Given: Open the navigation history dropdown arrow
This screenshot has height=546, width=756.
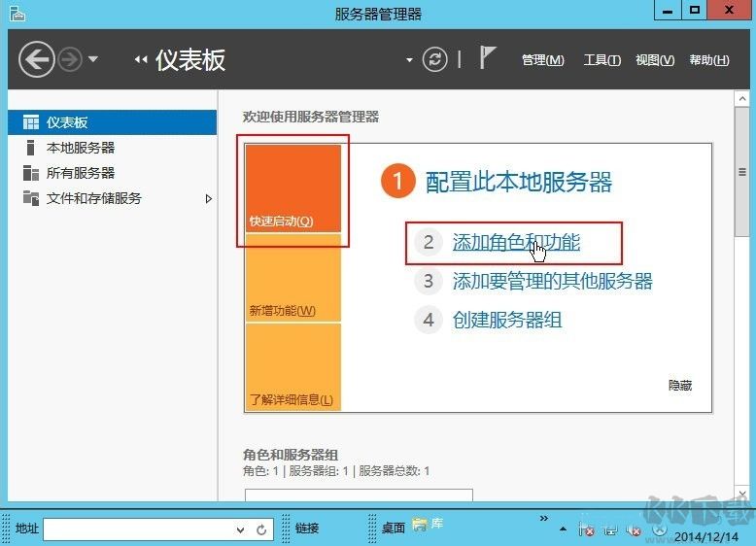Looking at the screenshot, I should (93, 60).
